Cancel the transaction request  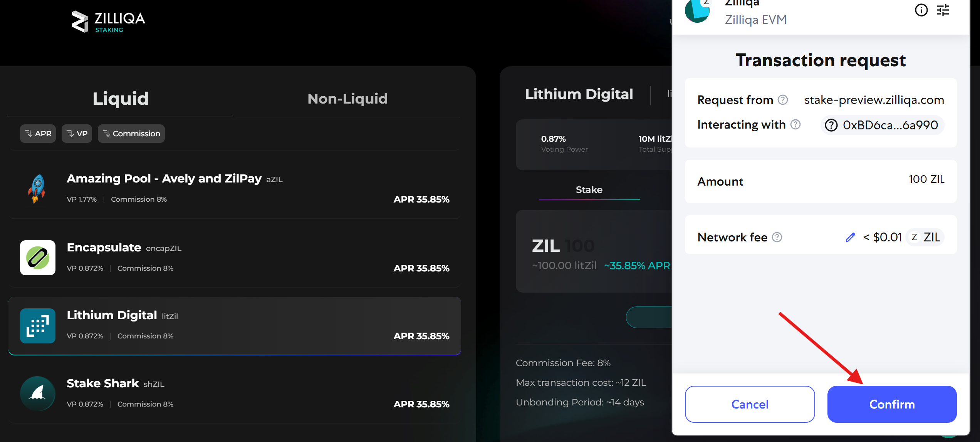(749, 404)
